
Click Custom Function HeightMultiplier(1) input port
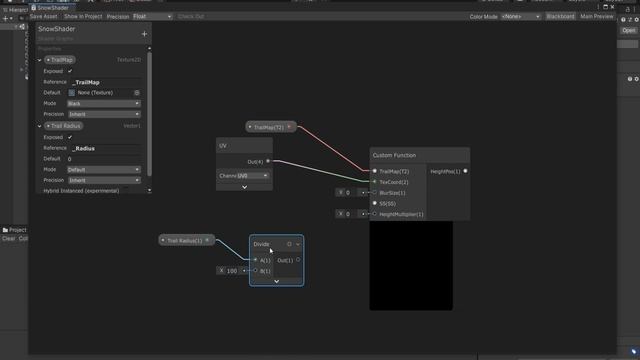(375, 214)
